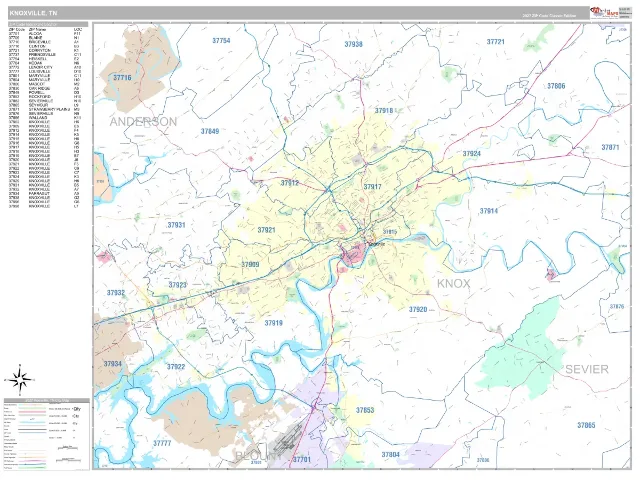Select ZIP label 37754 on the map
The image size is (640, 480).
[221, 40]
